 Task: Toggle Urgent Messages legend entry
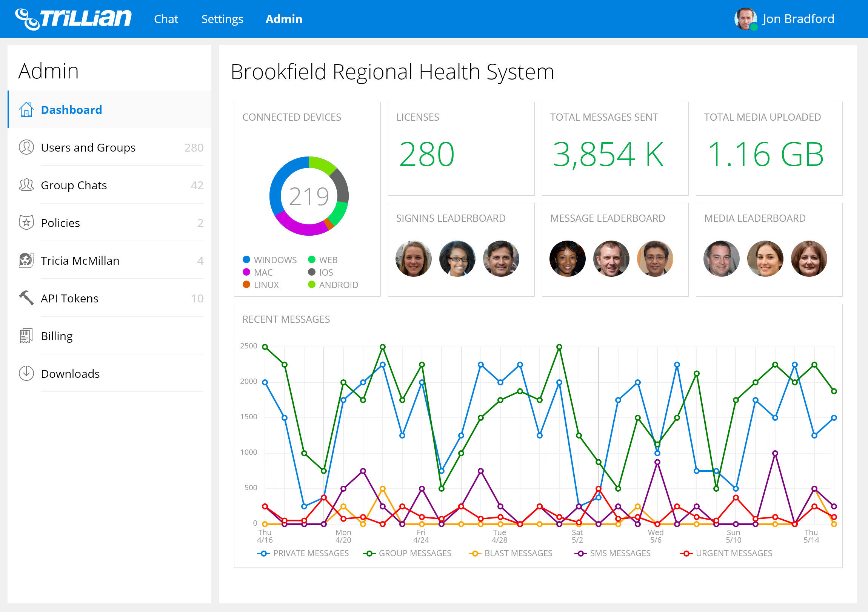coord(726,554)
